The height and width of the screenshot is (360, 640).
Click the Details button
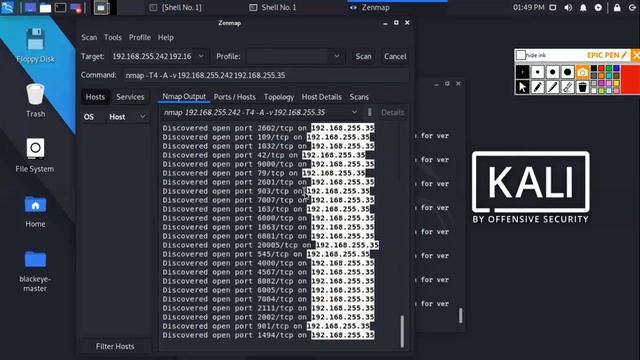(x=392, y=112)
